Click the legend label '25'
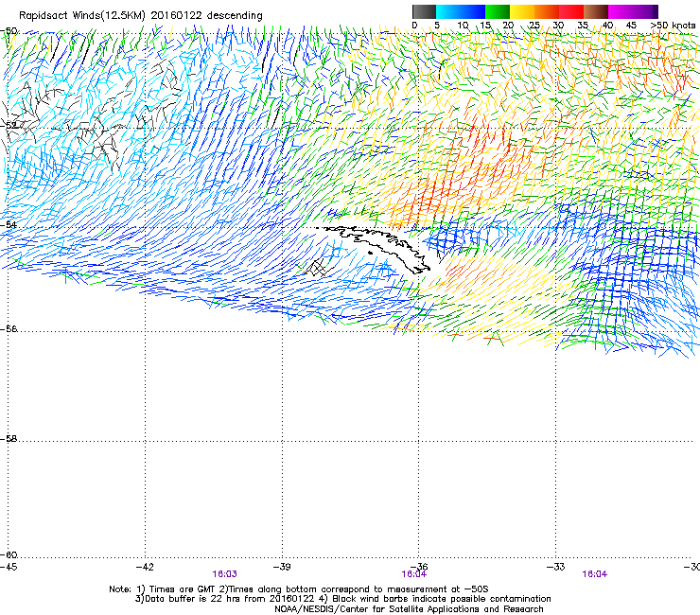700x615 pixels. [534, 26]
